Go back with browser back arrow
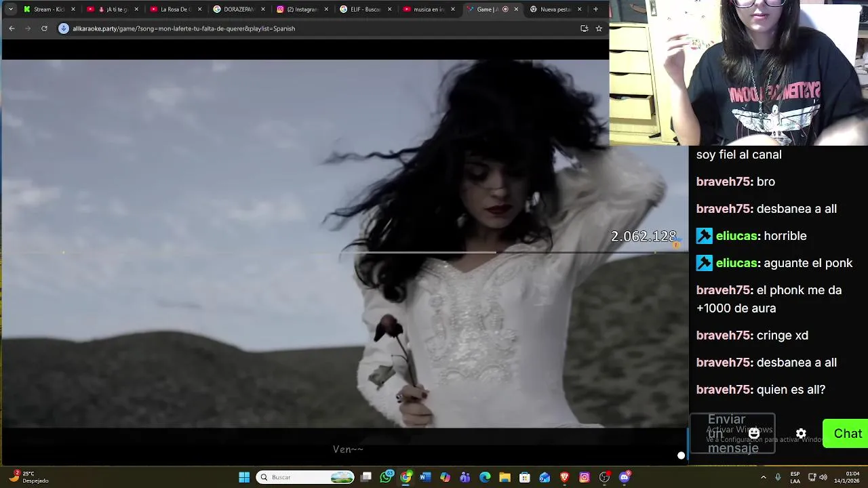The height and width of the screenshot is (488, 868). (12, 28)
